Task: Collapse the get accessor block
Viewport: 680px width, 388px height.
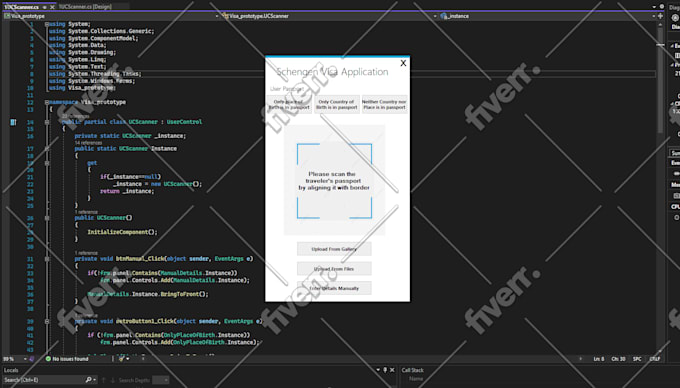Action: pos(47,163)
